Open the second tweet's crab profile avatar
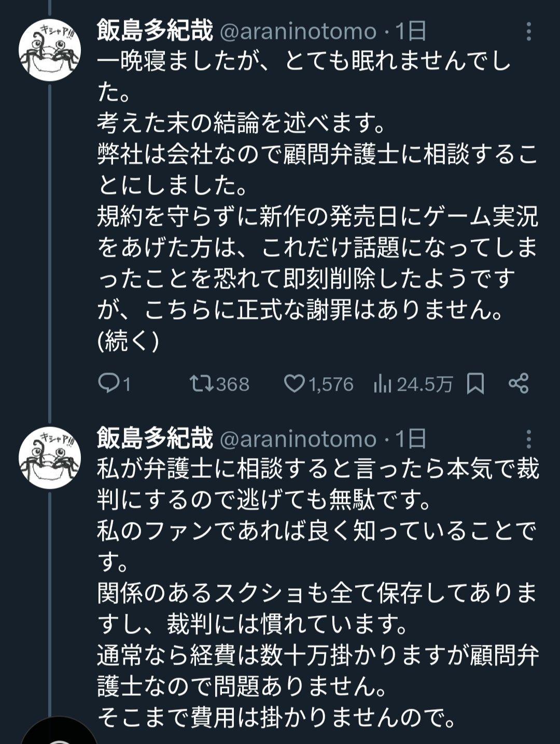 click(x=50, y=457)
